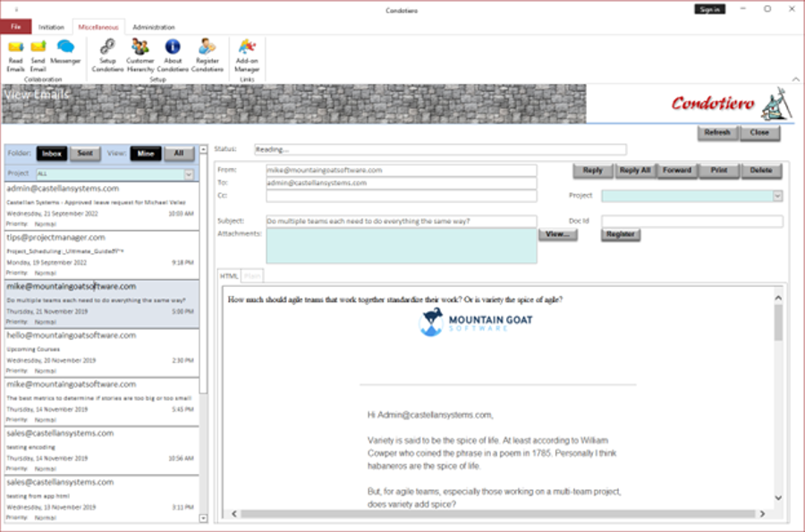This screenshot has height=532, width=805.
Task: Switch to the Administration tab
Action: click(154, 27)
